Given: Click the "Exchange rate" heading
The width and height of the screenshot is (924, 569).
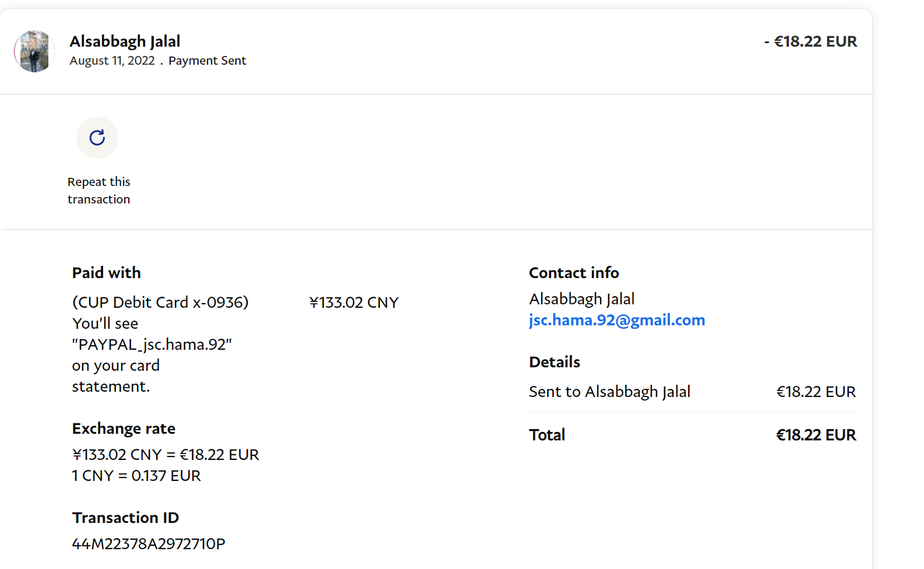Looking at the screenshot, I should (124, 428).
